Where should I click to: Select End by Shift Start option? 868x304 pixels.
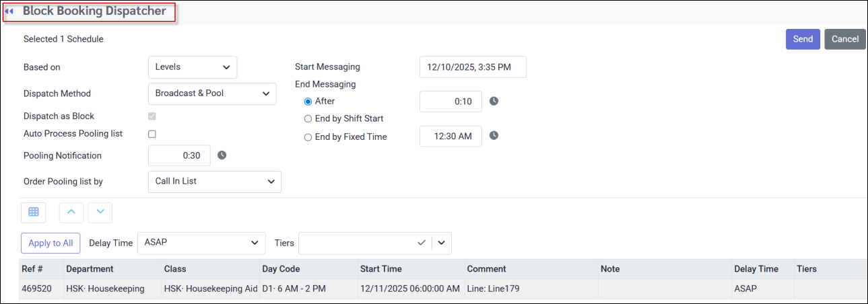308,119
